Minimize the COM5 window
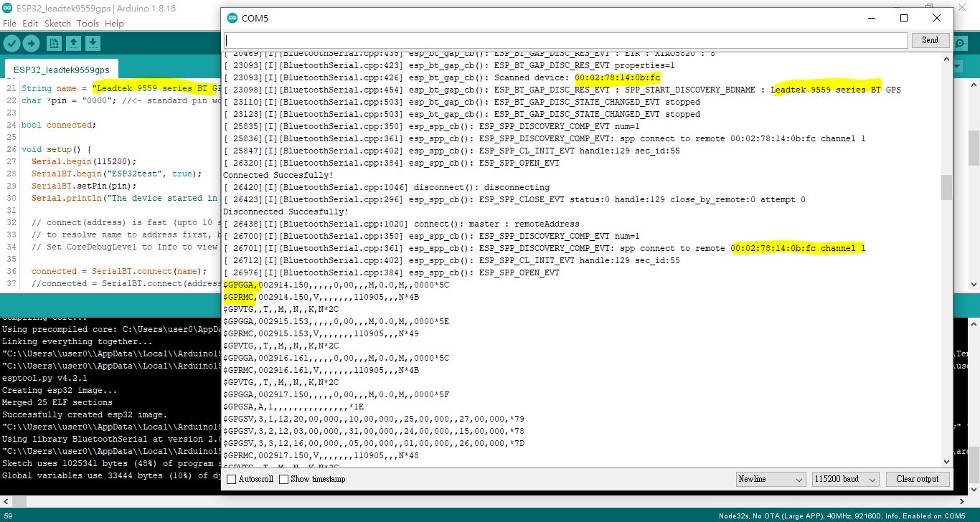 click(871, 18)
